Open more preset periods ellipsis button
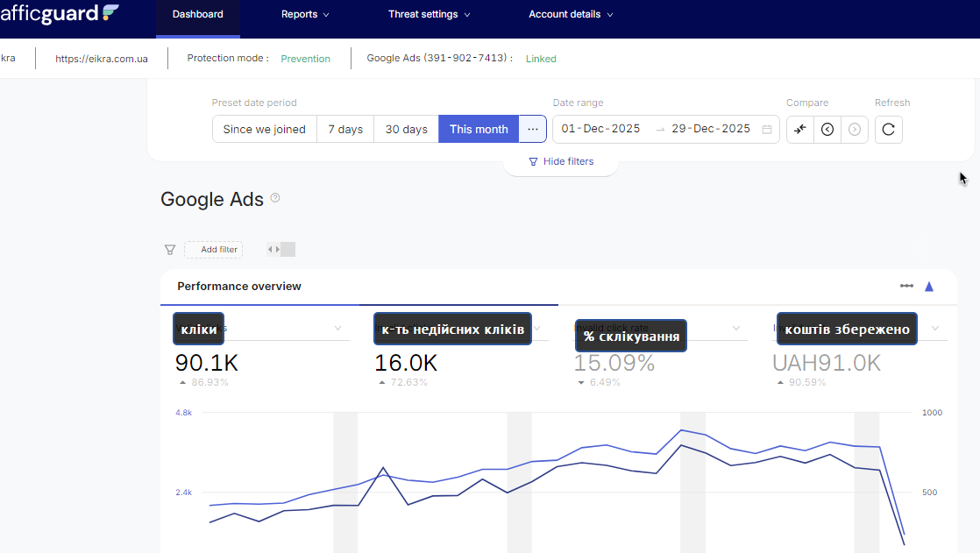Image resolution: width=980 pixels, height=553 pixels. 532,130
